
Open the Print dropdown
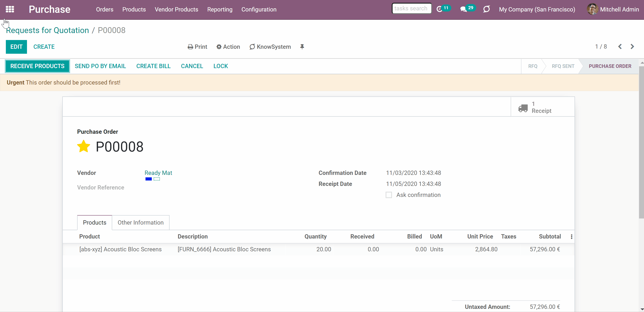[x=197, y=47]
